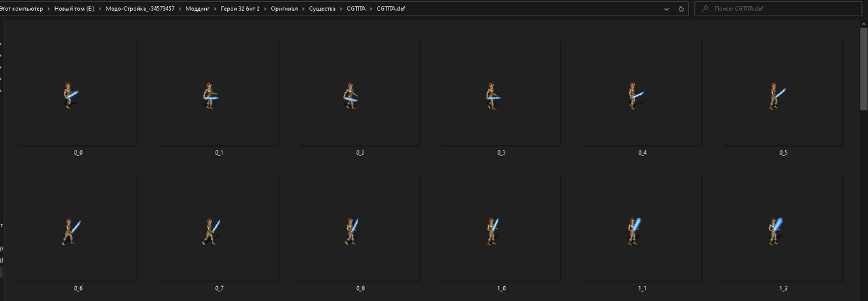The height and width of the screenshot is (301, 868).
Task: Select the 0_8 sprite thumbnail
Action: click(359, 227)
